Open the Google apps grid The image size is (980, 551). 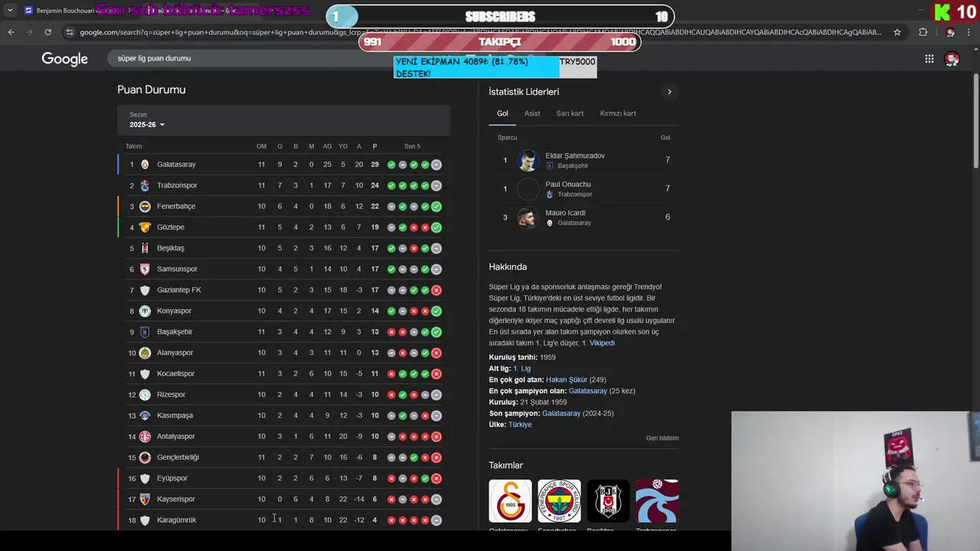coord(929,59)
